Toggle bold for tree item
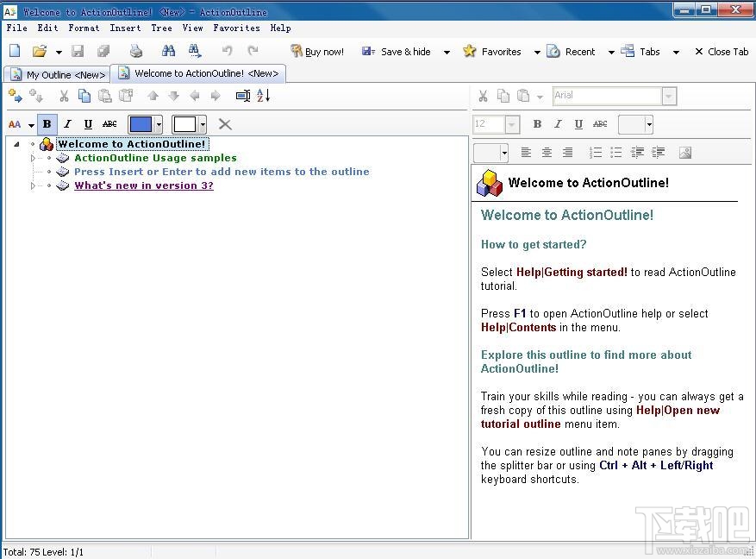 (x=47, y=124)
